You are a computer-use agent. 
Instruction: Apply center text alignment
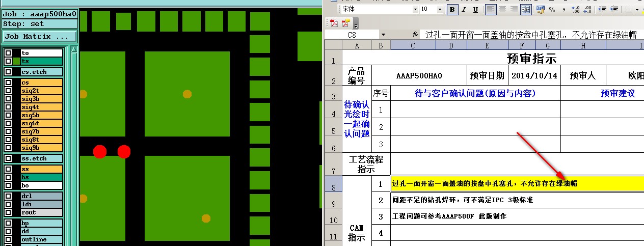[502, 9]
